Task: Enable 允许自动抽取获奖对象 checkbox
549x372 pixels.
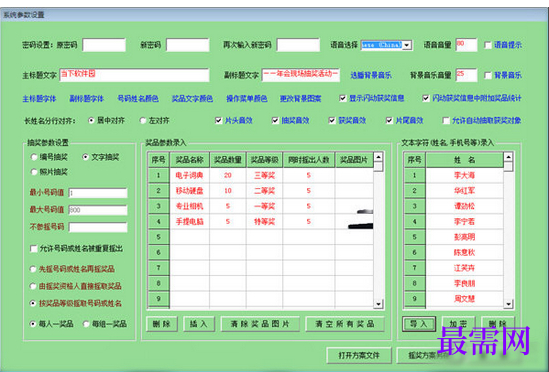Action: coord(446,120)
